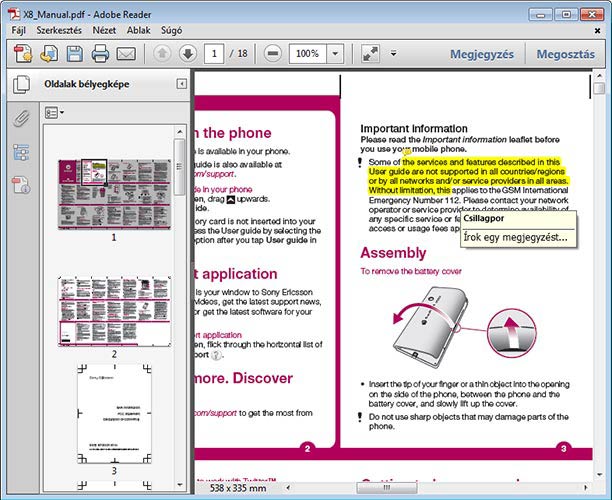Print the document using the printer icon
Viewport: 612px width, 500px height.
(x=100, y=53)
